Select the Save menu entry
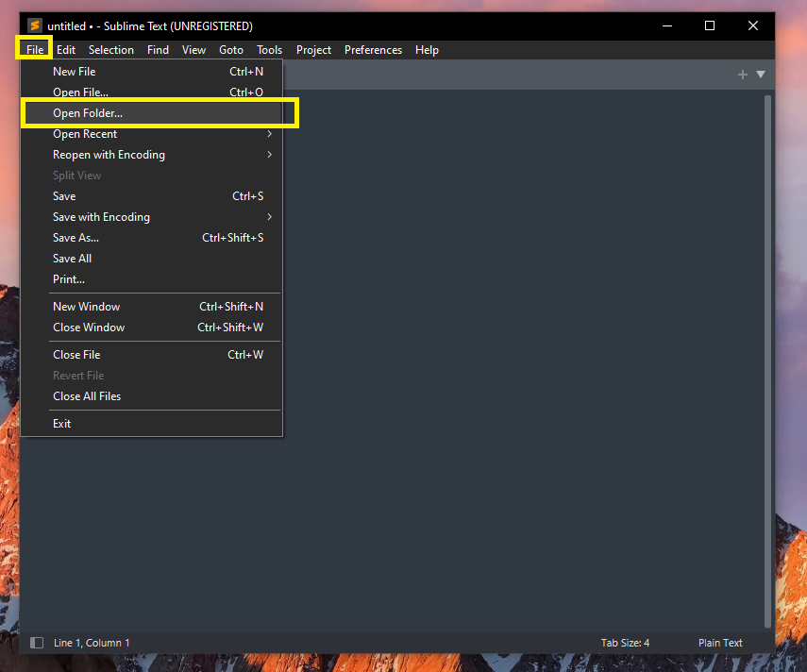This screenshot has height=672, width=807. click(152, 196)
